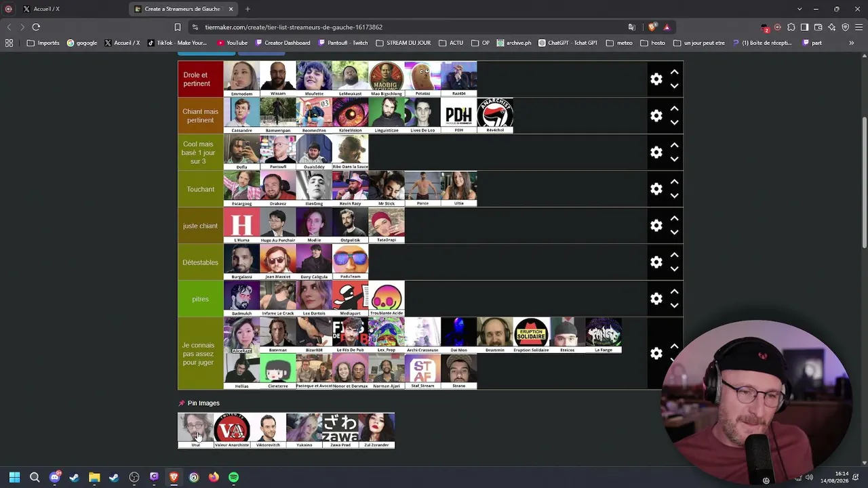This screenshot has width=868, height=488.
Task: Open the gogogle bookmark
Action: click(x=82, y=43)
